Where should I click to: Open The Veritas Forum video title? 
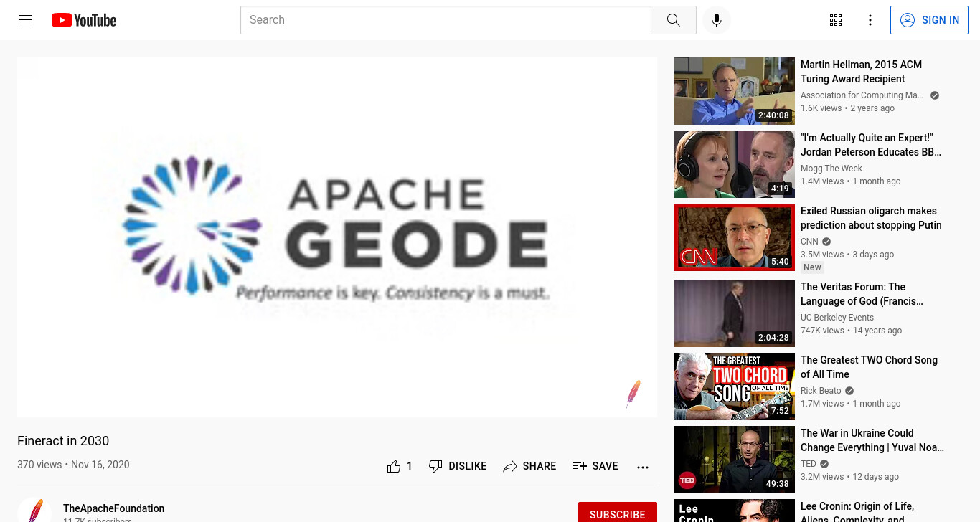click(862, 294)
